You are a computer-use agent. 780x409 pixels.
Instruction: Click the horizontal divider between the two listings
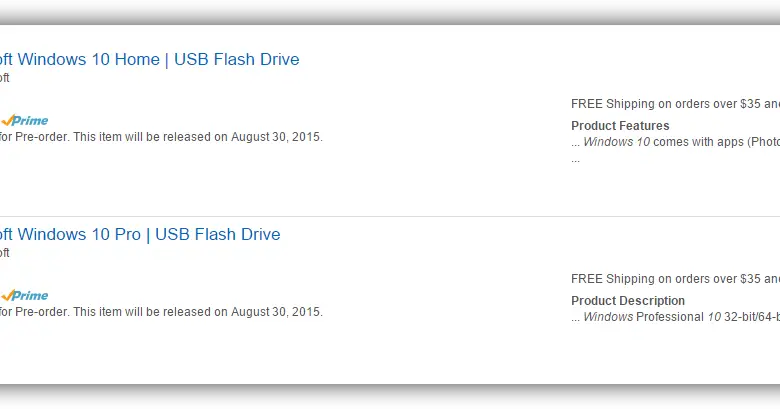coord(390,216)
